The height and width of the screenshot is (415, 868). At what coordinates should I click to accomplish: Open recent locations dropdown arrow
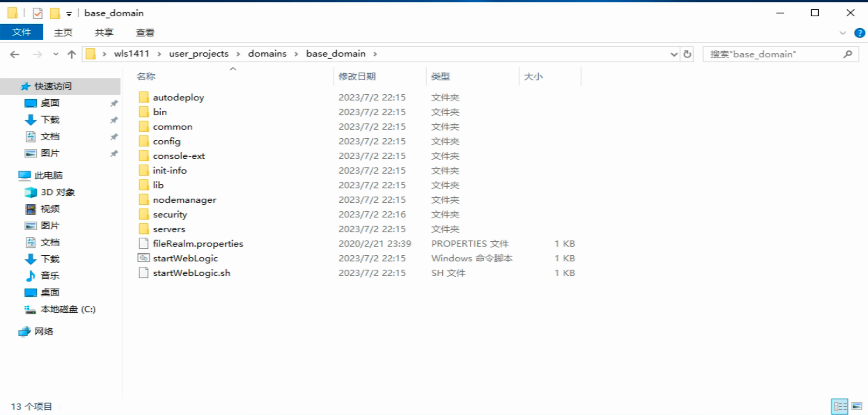click(56, 54)
